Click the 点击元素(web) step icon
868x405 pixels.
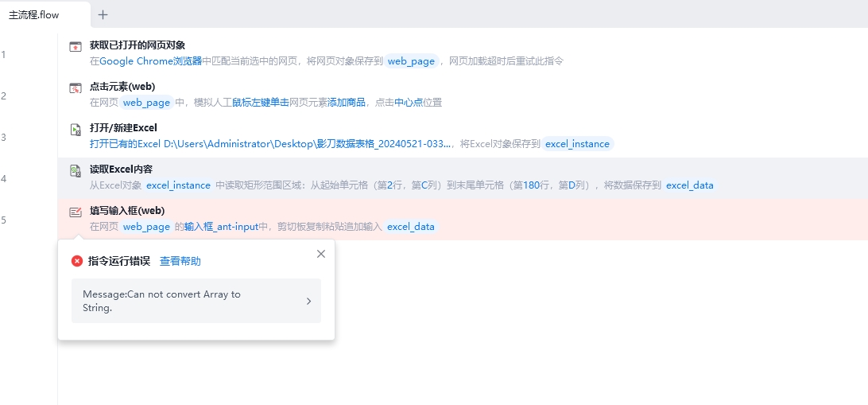(x=76, y=88)
